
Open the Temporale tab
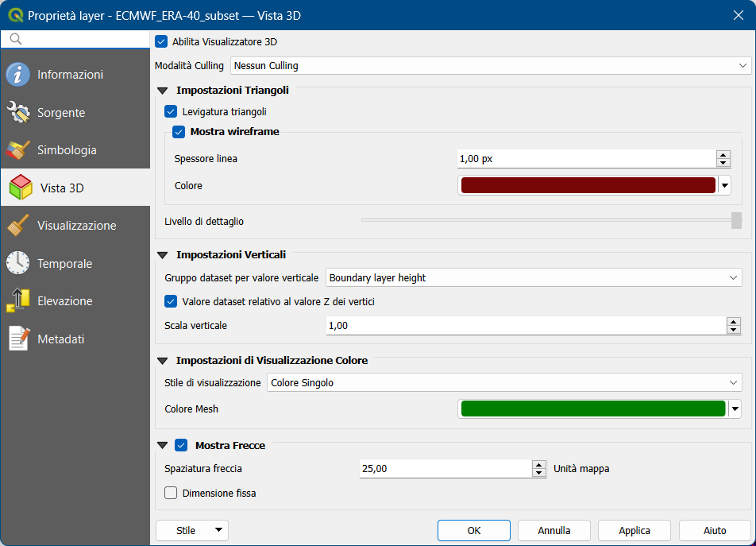tap(75, 263)
